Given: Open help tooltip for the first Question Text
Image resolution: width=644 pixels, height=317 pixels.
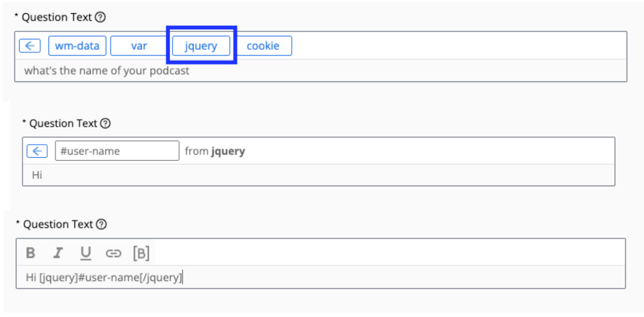Looking at the screenshot, I should click(x=101, y=17).
